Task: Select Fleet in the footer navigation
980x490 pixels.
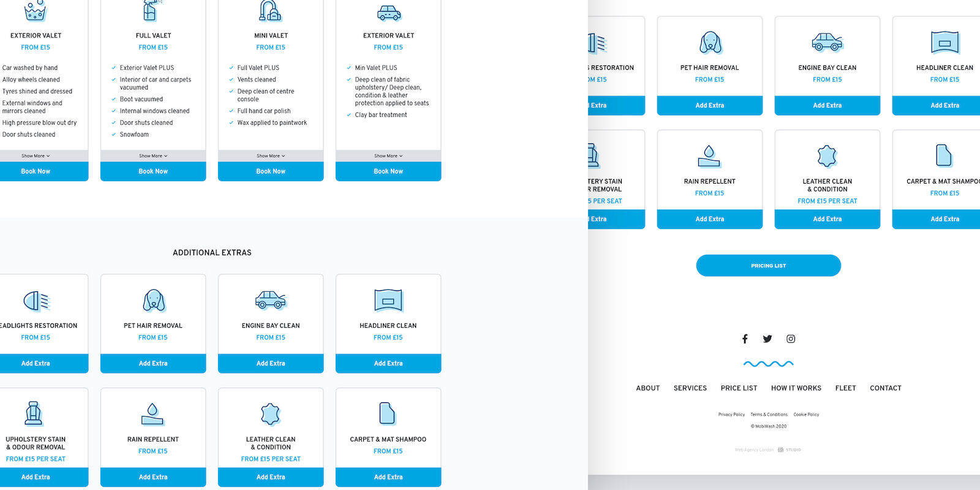Action: tap(845, 388)
